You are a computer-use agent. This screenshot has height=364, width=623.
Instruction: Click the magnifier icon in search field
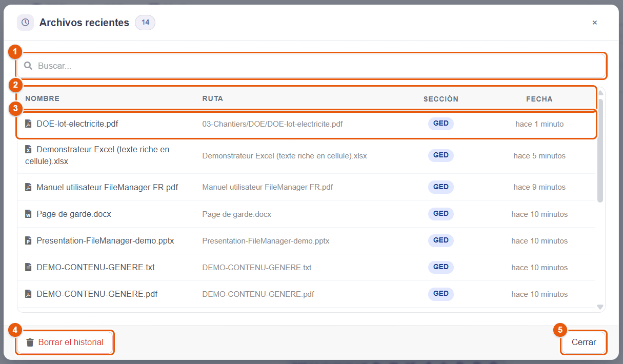(28, 66)
